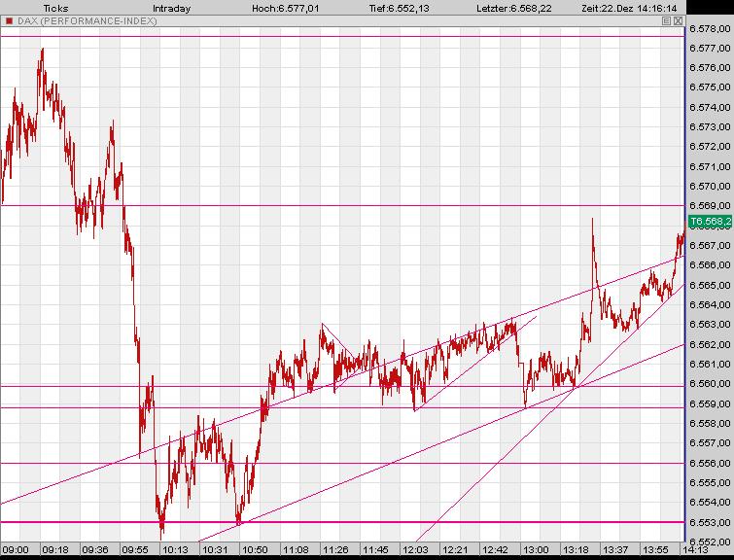Open the chart panel list menu icon
734x560 pixels.
[x=667, y=21]
